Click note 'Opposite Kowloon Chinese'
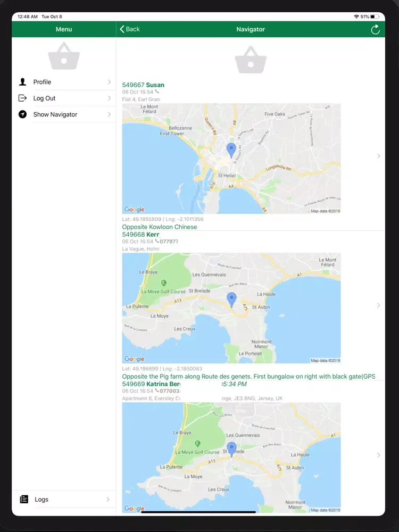399x532 pixels. coord(160,227)
